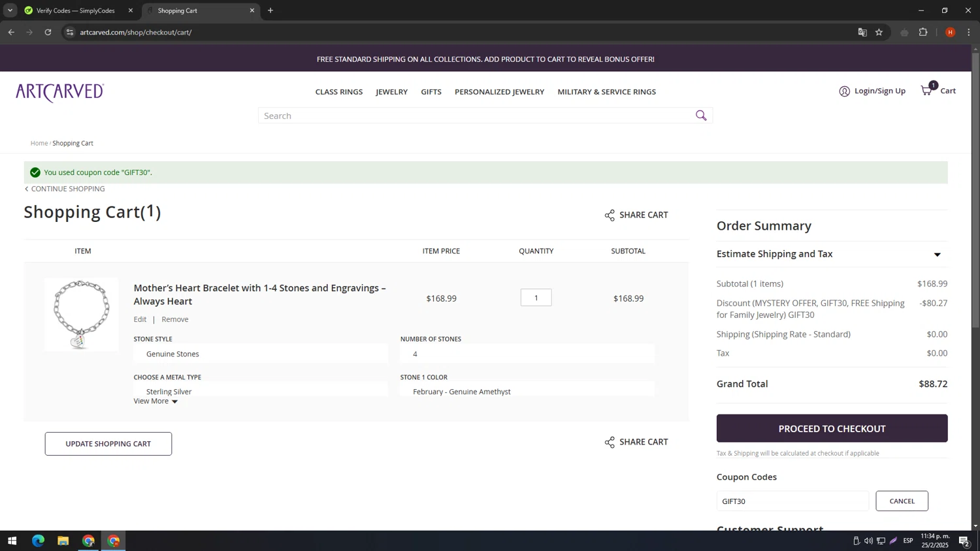The width and height of the screenshot is (980, 551).
Task: Click the Login/Sign Up user icon
Action: pyautogui.click(x=845, y=91)
